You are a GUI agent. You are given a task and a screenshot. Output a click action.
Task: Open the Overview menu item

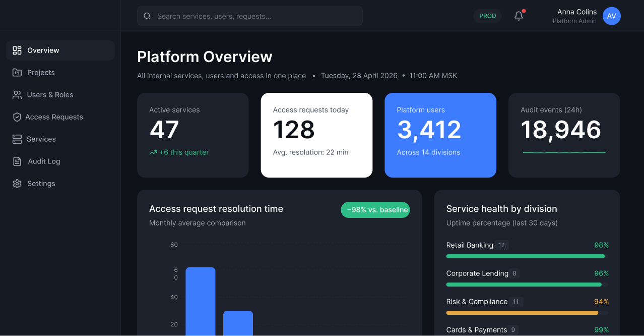point(60,50)
